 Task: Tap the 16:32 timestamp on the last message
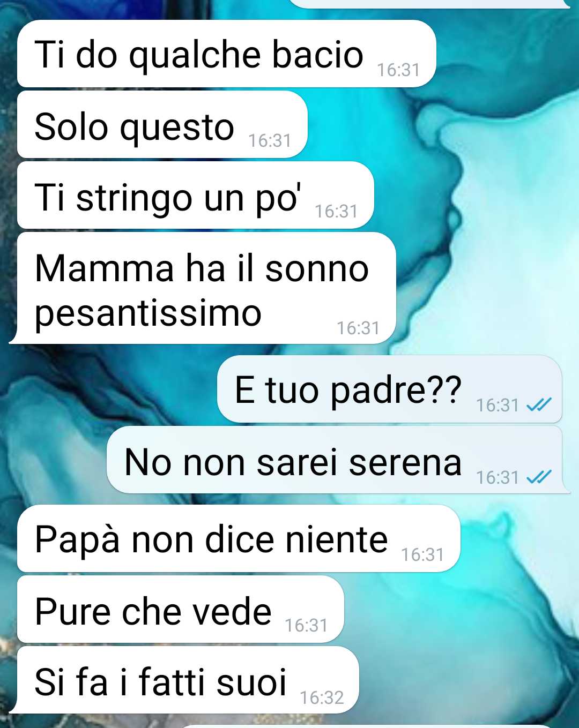coord(322,697)
